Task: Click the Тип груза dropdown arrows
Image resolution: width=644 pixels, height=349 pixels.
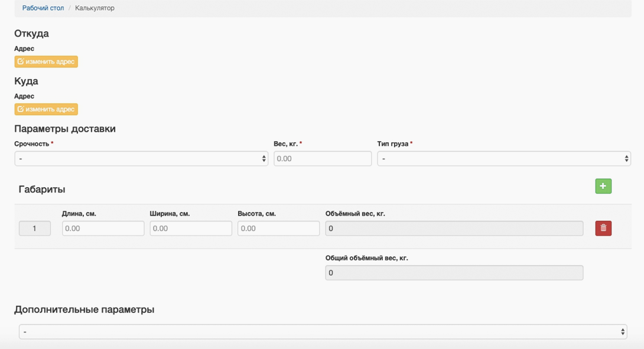Action: coord(626,158)
